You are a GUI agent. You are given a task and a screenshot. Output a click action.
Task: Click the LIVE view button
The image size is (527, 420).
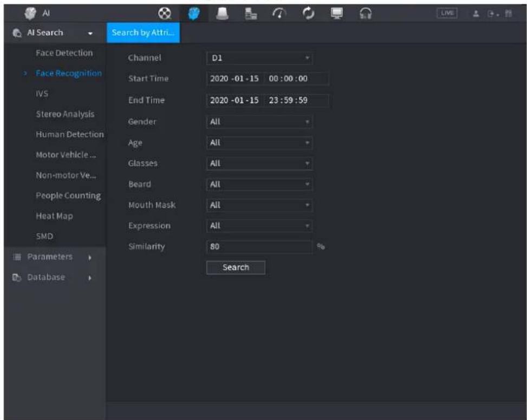(447, 13)
